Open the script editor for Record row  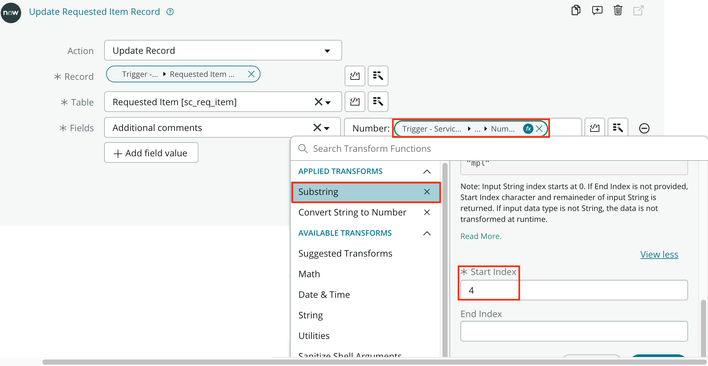point(354,76)
